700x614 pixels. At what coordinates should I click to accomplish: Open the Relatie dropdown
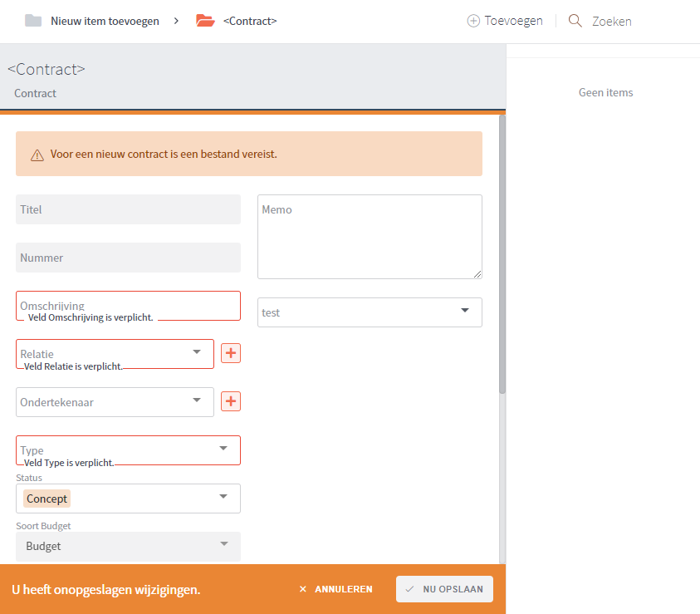pyautogui.click(x=197, y=352)
